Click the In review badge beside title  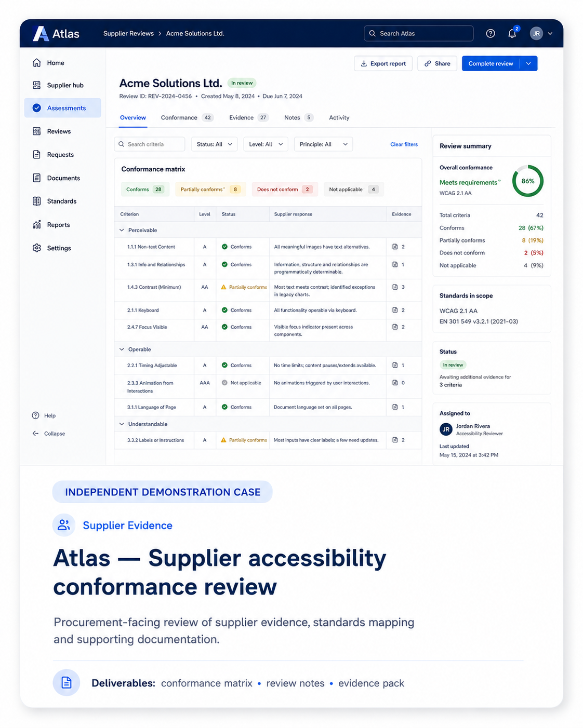point(242,83)
